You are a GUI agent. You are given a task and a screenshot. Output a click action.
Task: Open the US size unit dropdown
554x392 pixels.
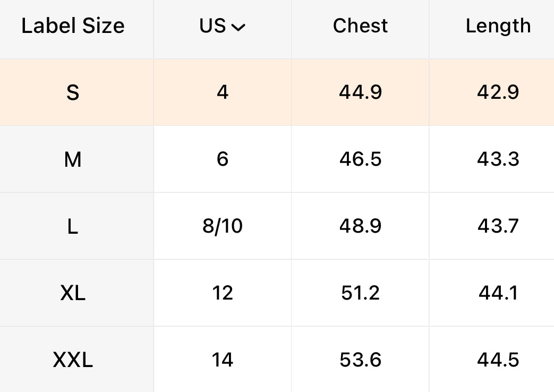(223, 26)
